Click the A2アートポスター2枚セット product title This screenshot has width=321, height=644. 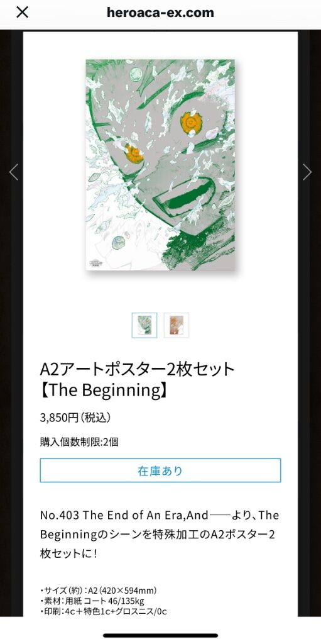coord(137,369)
